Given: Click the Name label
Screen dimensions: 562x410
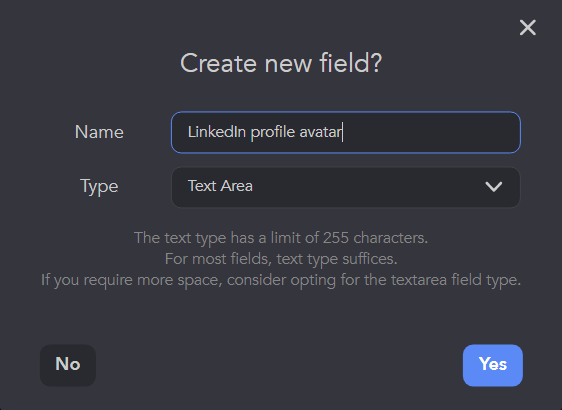Looking at the screenshot, I should click(x=99, y=132).
